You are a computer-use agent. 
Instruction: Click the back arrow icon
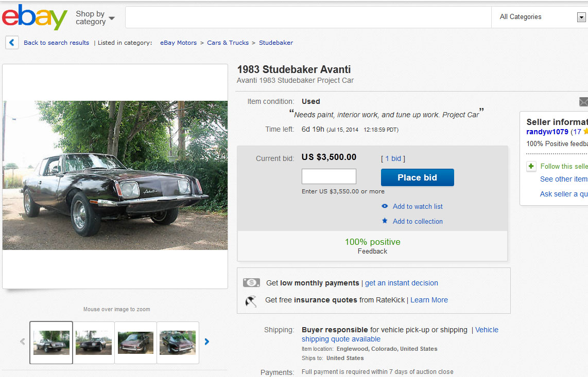click(x=12, y=43)
